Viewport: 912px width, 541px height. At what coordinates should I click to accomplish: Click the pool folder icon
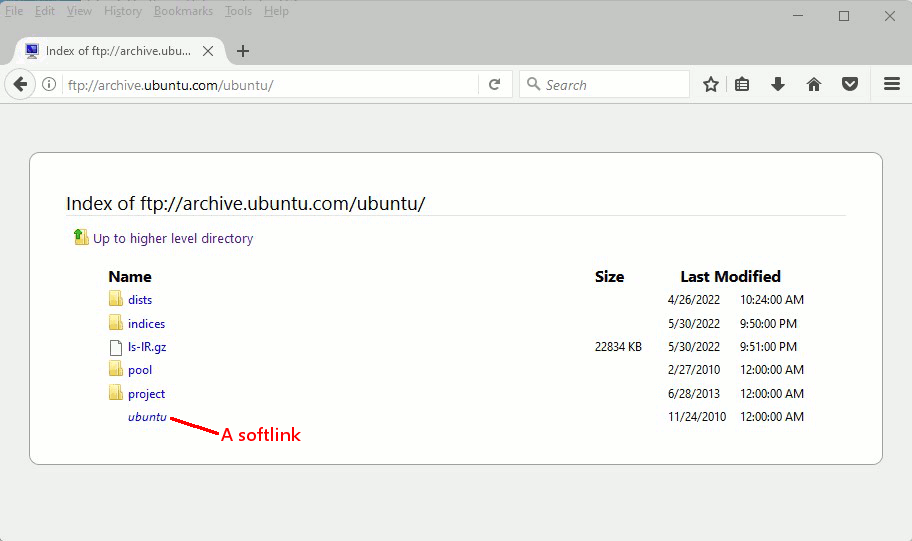tap(116, 369)
